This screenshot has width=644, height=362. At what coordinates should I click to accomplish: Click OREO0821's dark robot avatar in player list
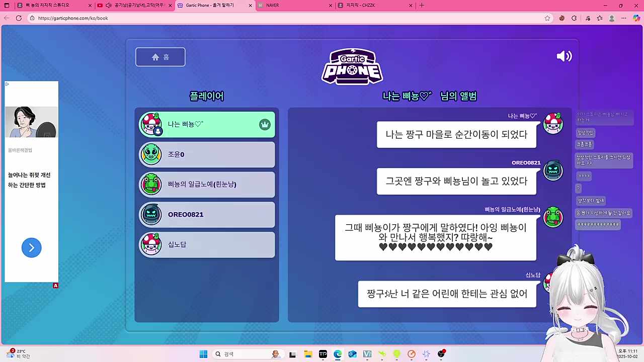tap(151, 214)
